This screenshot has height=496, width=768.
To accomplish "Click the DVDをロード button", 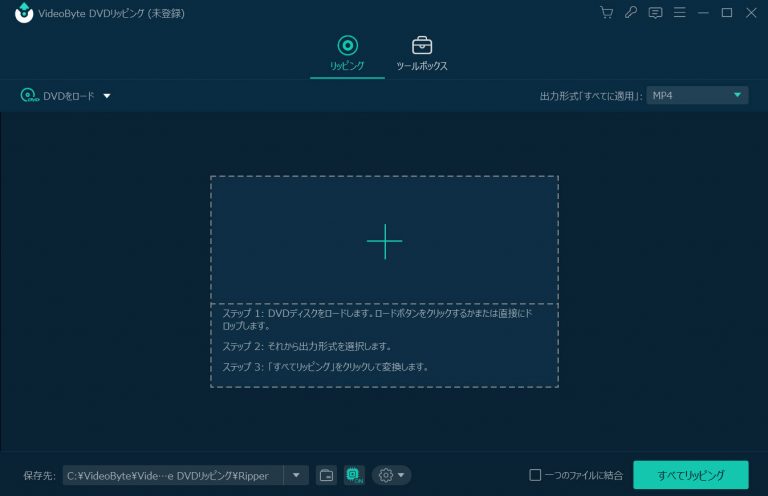I will point(57,95).
